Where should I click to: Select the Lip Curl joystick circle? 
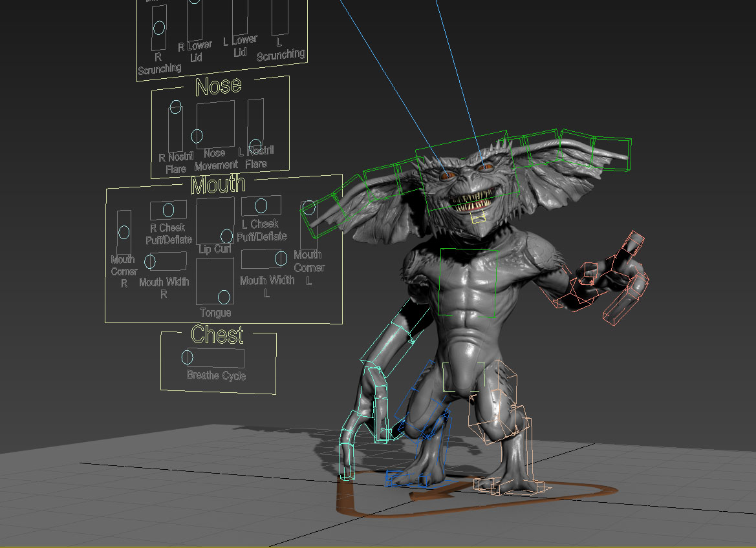click(x=226, y=236)
